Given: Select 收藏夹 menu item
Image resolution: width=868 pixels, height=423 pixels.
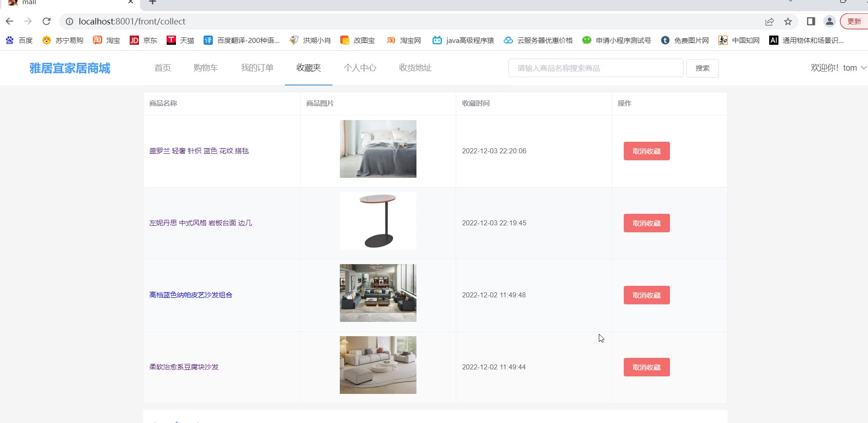Looking at the screenshot, I should pyautogui.click(x=308, y=68).
